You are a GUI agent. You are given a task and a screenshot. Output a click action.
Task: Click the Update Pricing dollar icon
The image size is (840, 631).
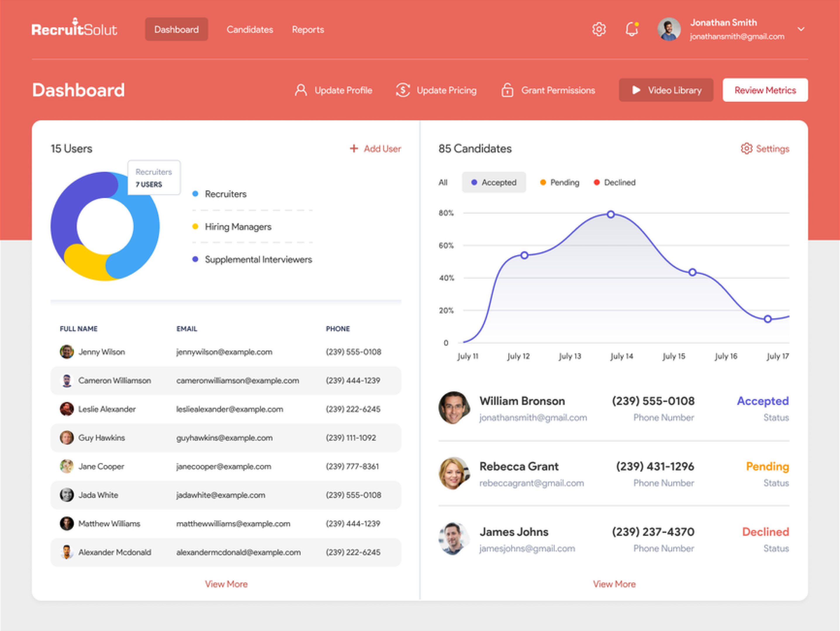[402, 90]
